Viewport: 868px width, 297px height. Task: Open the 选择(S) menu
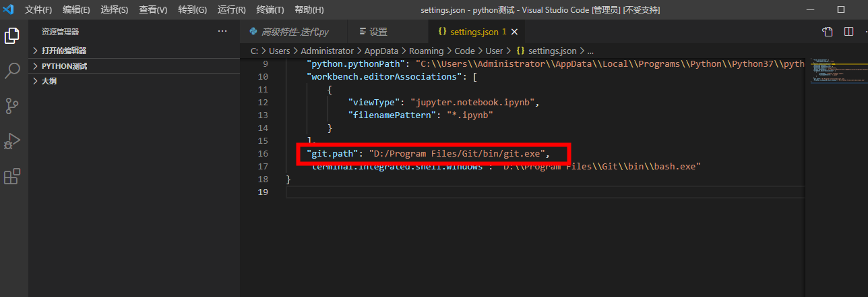tap(115, 10)
